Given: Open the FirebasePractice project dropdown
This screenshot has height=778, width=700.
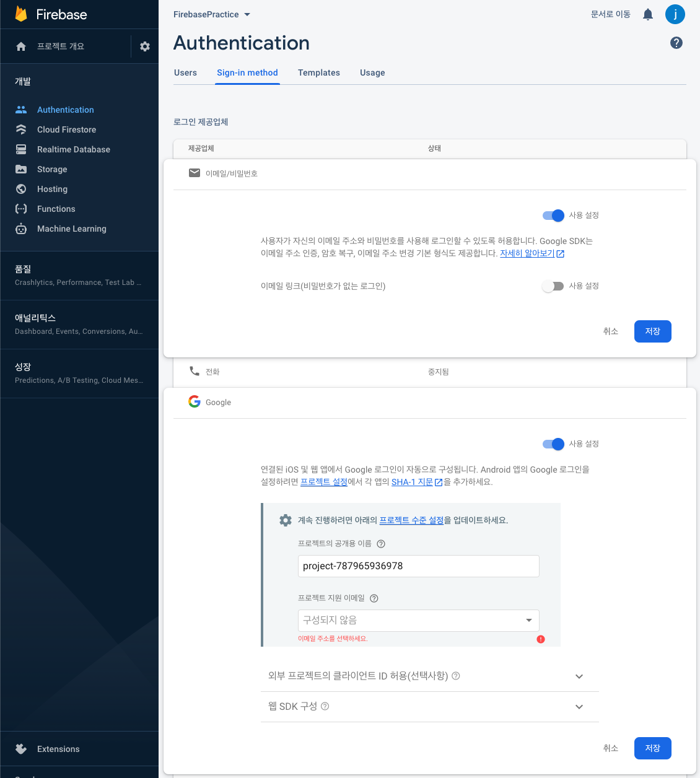Looking at the screenshot, I should tap(212, 14).
